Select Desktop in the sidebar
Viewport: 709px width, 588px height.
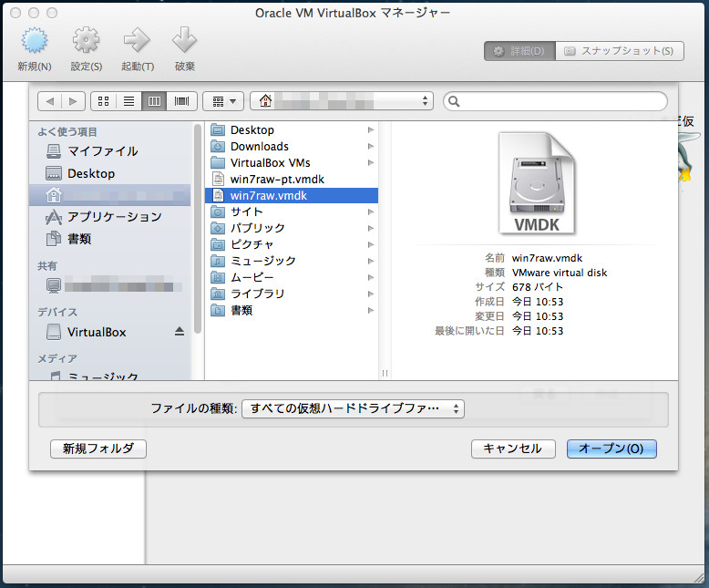[x=109, y=174]
